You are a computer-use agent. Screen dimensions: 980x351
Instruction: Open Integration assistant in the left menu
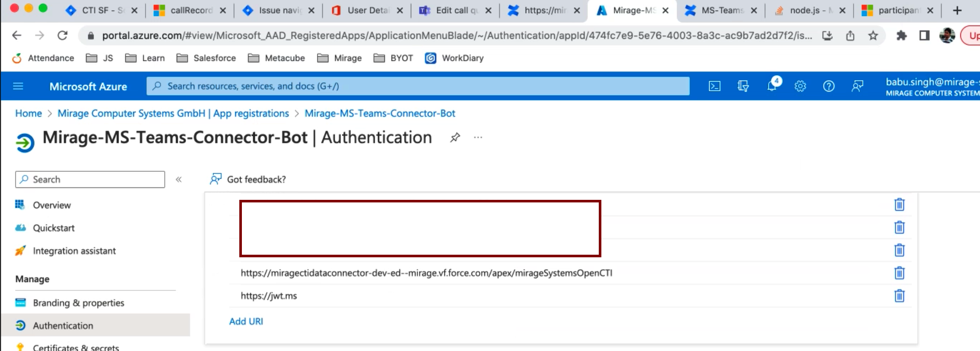74,251
